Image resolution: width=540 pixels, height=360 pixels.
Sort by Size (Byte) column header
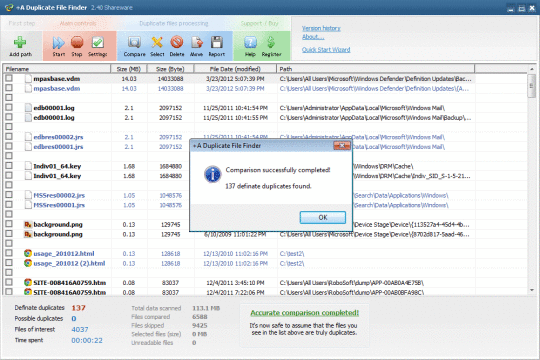click(170, 69)
